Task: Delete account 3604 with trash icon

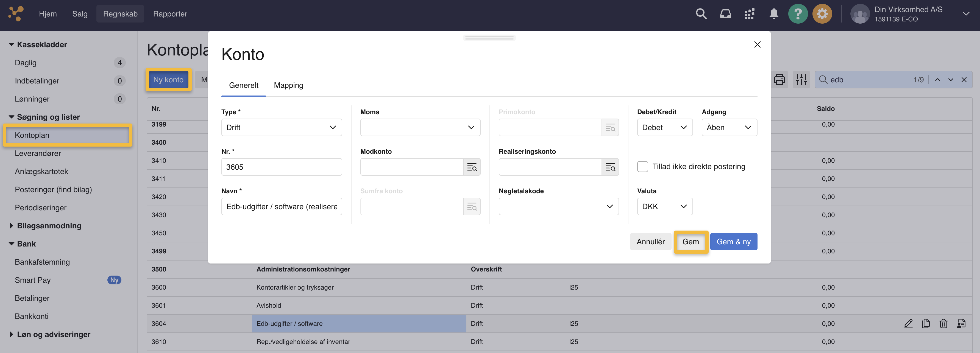Action: pyautogui.click(x=943, y=324)
